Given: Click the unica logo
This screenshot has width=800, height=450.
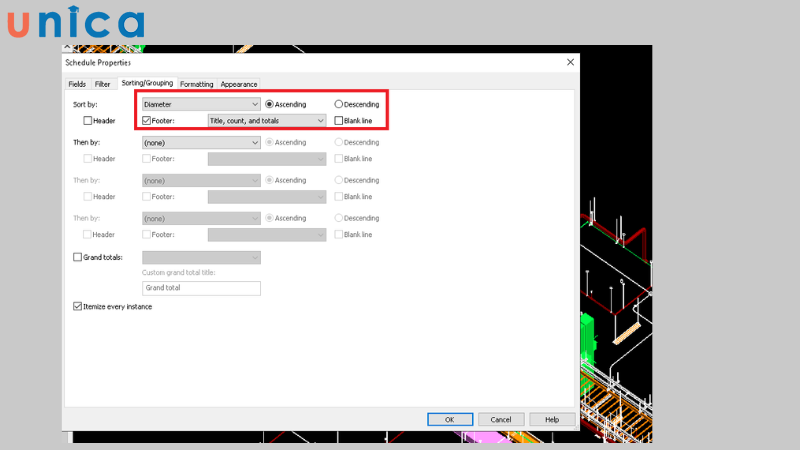Looking at the screenshot, I should click(76, 22).
